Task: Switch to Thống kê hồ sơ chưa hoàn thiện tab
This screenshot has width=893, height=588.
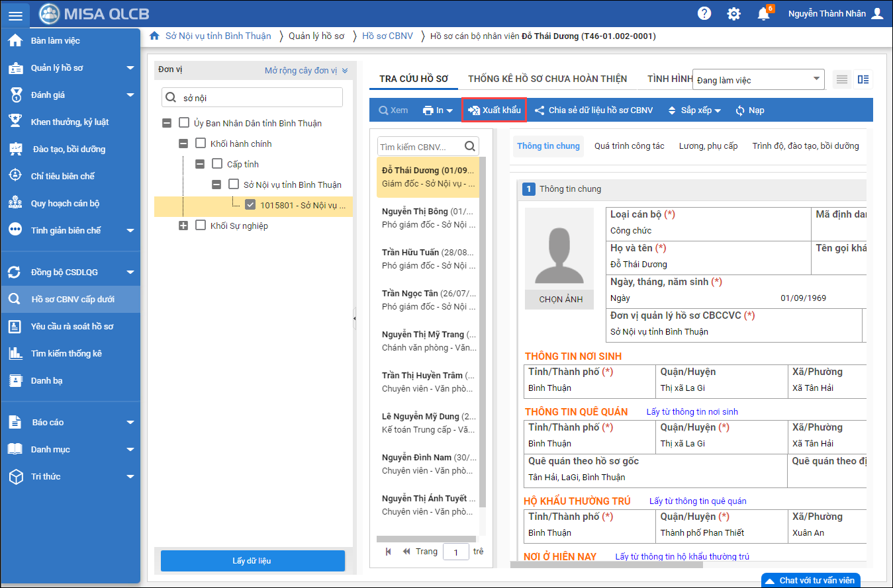Action: (547, 79)
